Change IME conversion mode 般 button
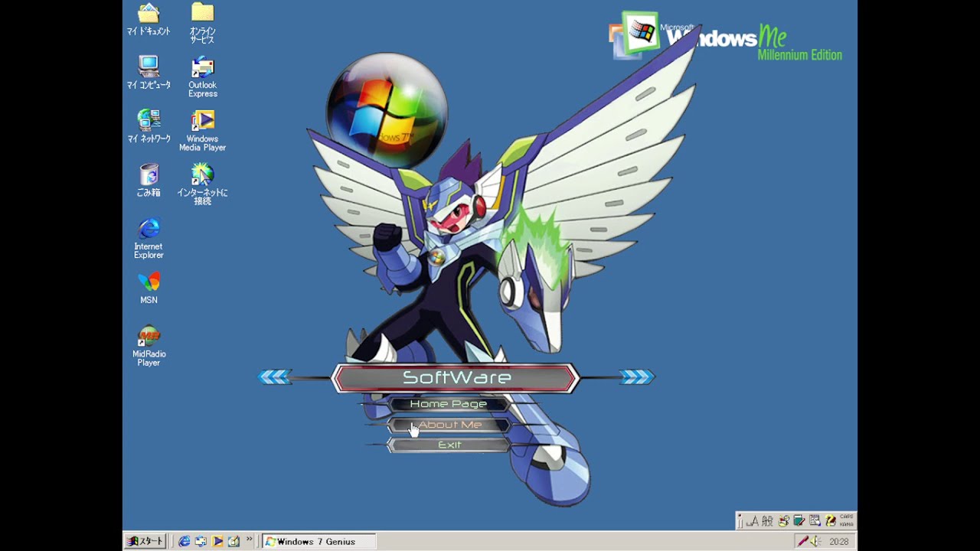The height and width of the screenshot is (551, 980). [x=767, y=521]
